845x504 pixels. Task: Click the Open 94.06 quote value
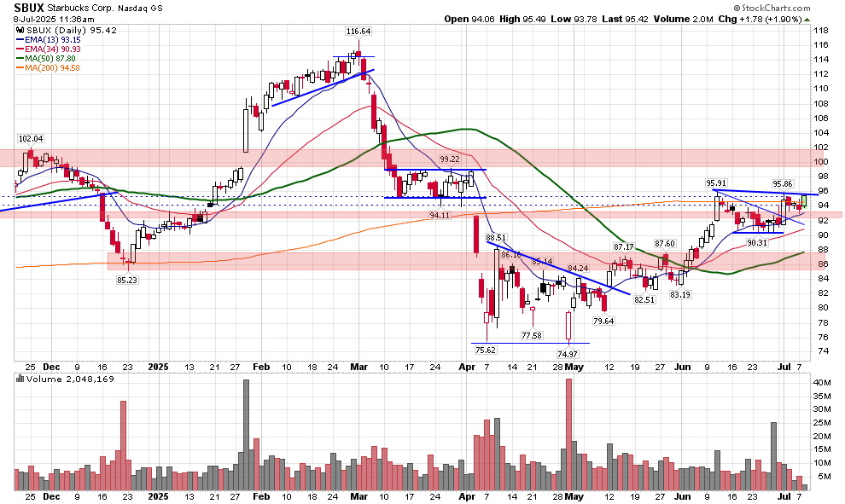[x=469, y=19]
